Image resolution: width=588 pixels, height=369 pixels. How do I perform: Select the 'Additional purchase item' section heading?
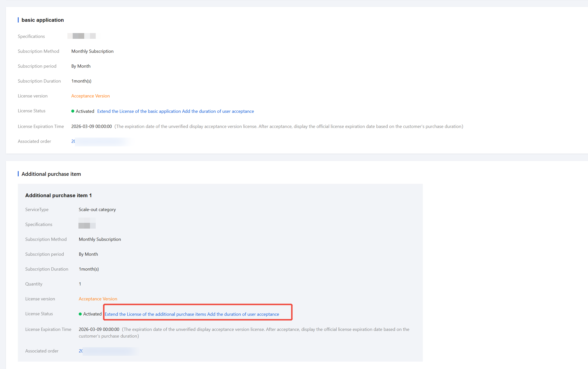pos(51,174)
